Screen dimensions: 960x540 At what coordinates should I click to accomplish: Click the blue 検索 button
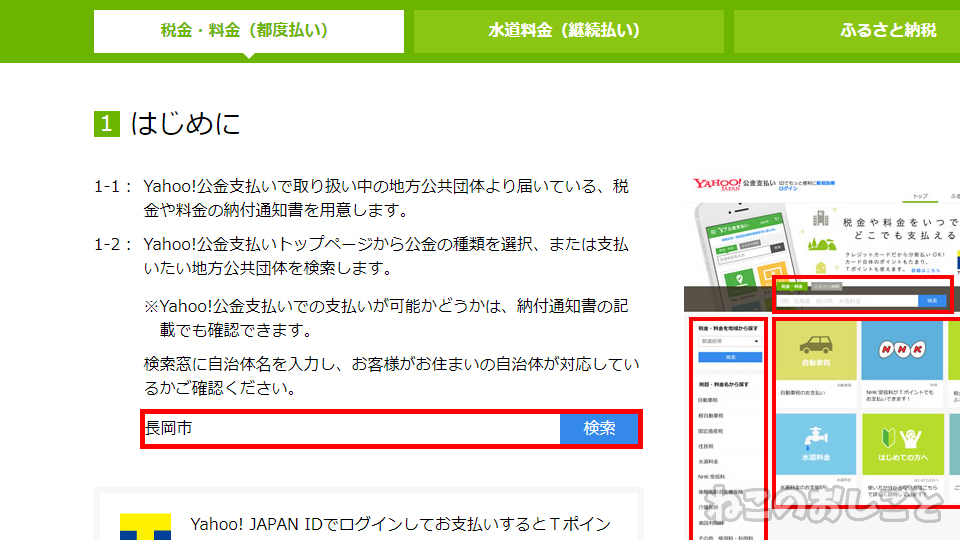pos(599,429)
